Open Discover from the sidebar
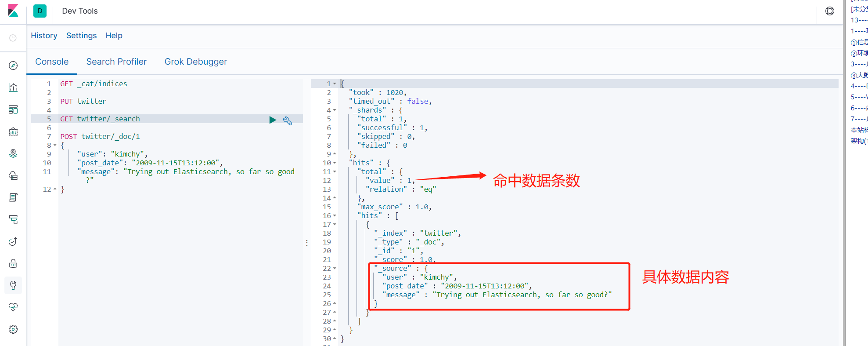The image size is (868, 346). tap(13, 66)
